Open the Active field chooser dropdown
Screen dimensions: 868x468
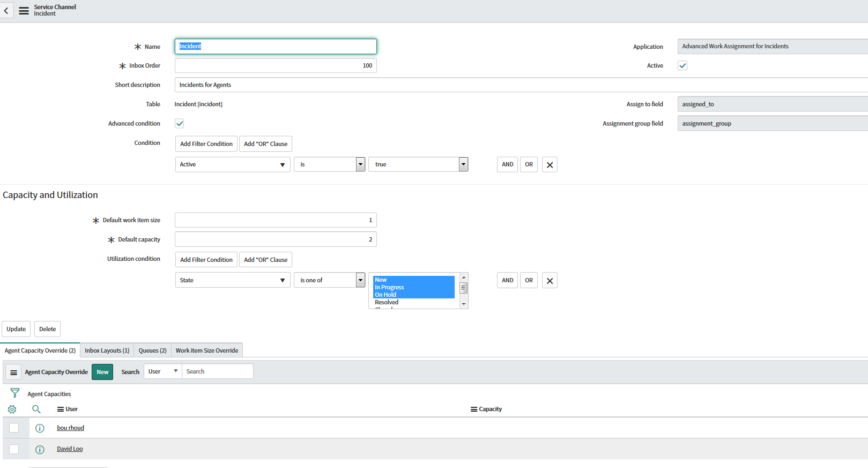233,164
